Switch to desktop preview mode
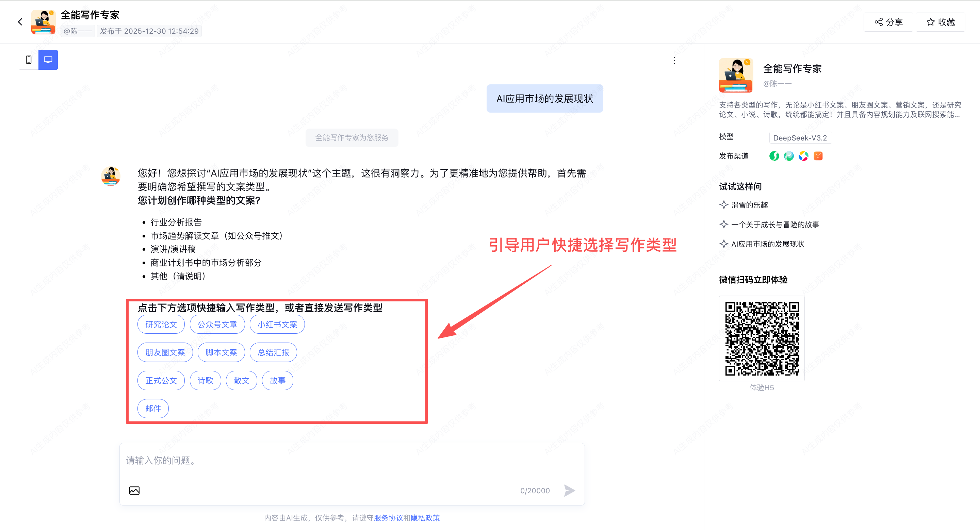The width and height of the screenshot is (980, 530). coord(48,60)
